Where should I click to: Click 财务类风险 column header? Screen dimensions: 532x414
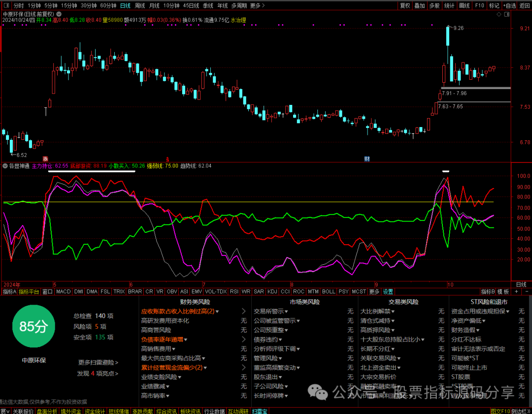[x=195, y=301]
